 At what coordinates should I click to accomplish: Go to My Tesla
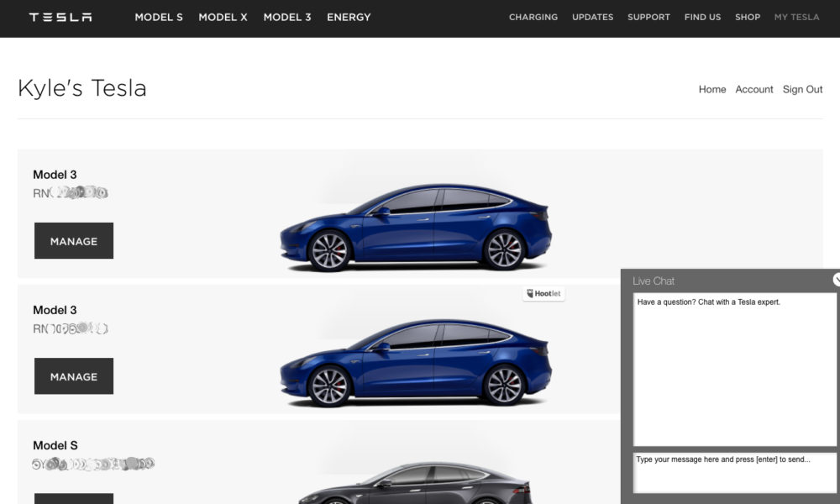coord(796,17)
